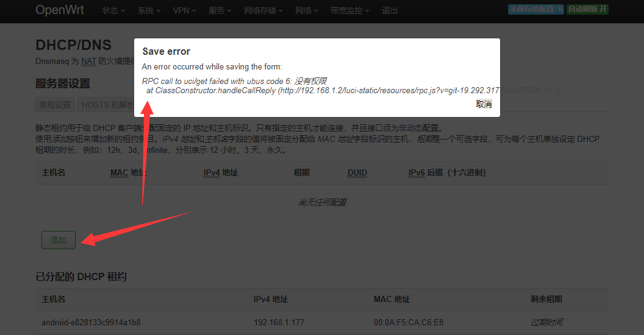This screenshot has width=644, height=335.
Task: Expand the 网络存储 menu
Action: coord(263,11)
